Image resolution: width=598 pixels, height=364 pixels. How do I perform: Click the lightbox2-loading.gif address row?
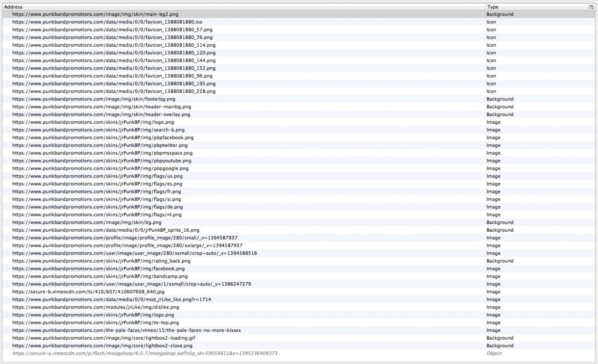click(x=299, y=338)
